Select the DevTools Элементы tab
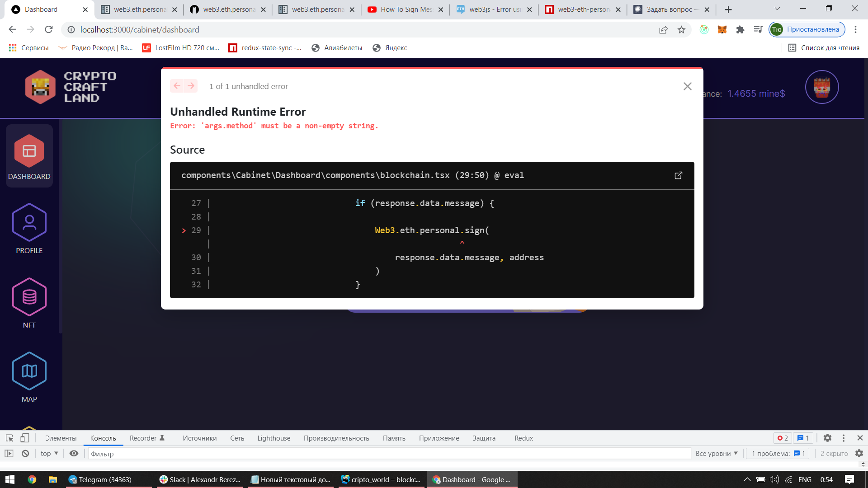 tap(61, 438)
